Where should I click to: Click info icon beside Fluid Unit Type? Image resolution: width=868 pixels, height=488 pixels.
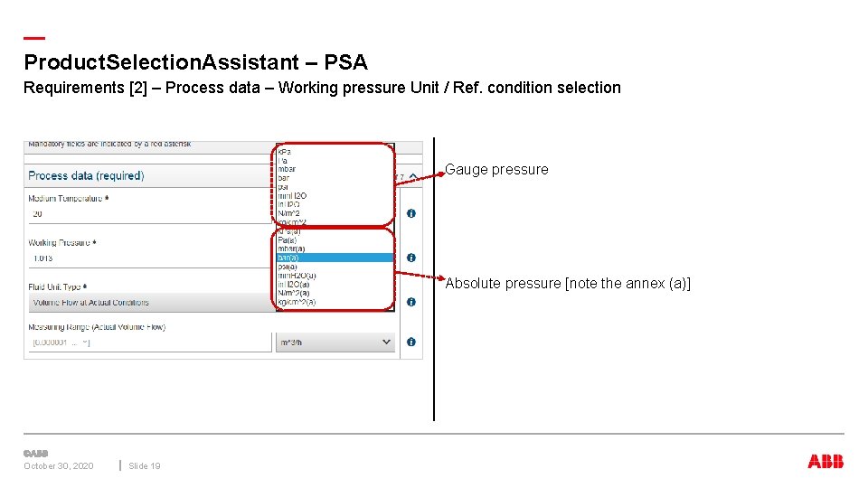coord(411,302)
